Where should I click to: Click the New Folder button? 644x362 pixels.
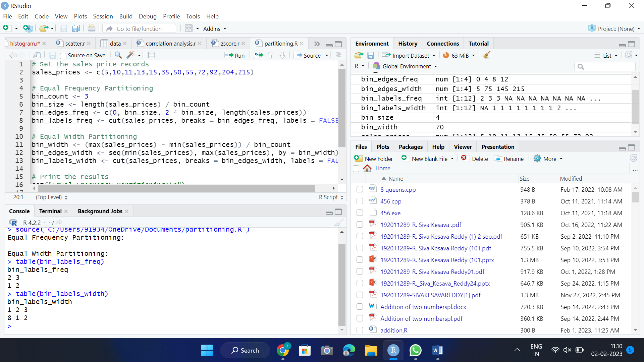373,159
